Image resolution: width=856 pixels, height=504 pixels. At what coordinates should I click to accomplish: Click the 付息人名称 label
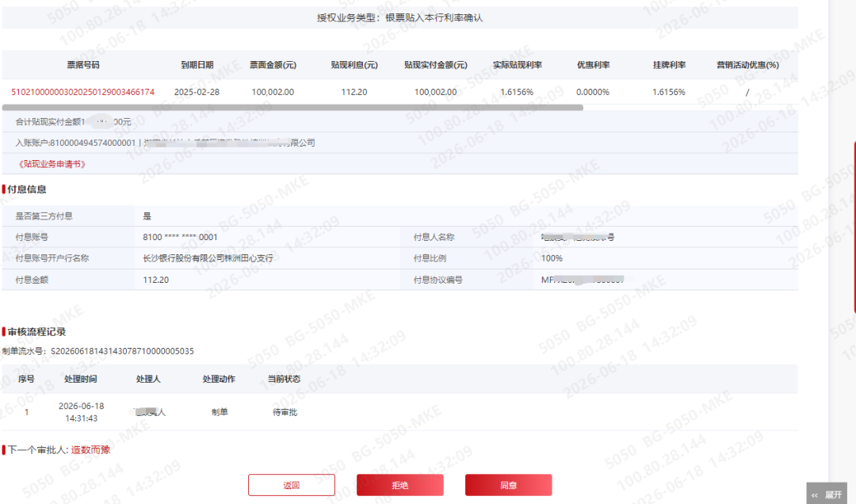(434, 237)
